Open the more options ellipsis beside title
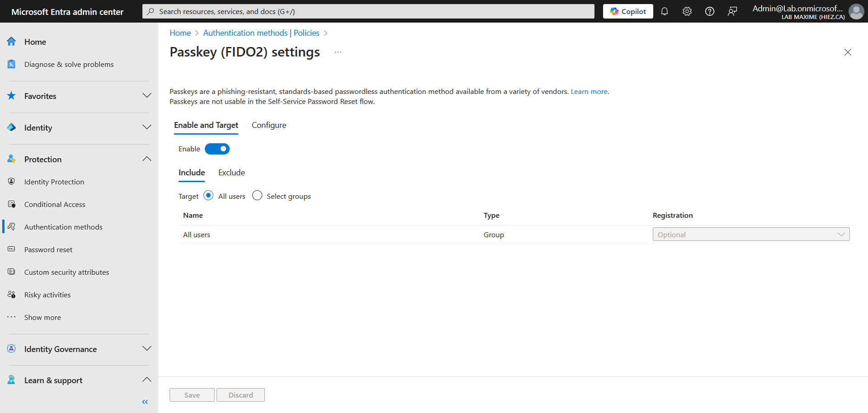 [338, 52]
